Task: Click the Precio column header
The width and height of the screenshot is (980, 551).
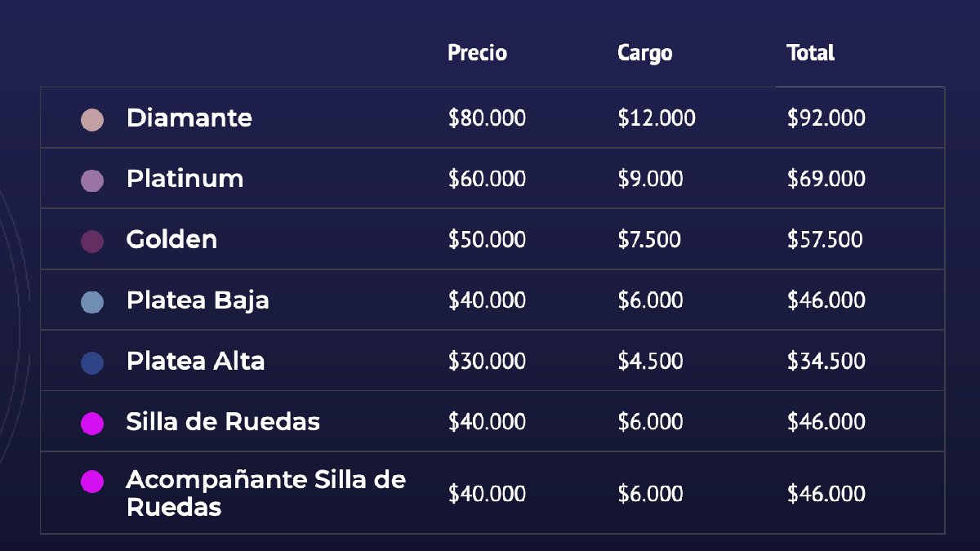Action: pyautogui.click(x=477, y=53)
